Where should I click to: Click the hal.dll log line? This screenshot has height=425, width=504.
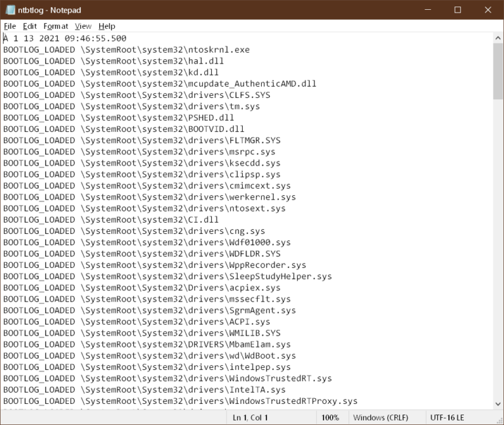tap(114, 61)
